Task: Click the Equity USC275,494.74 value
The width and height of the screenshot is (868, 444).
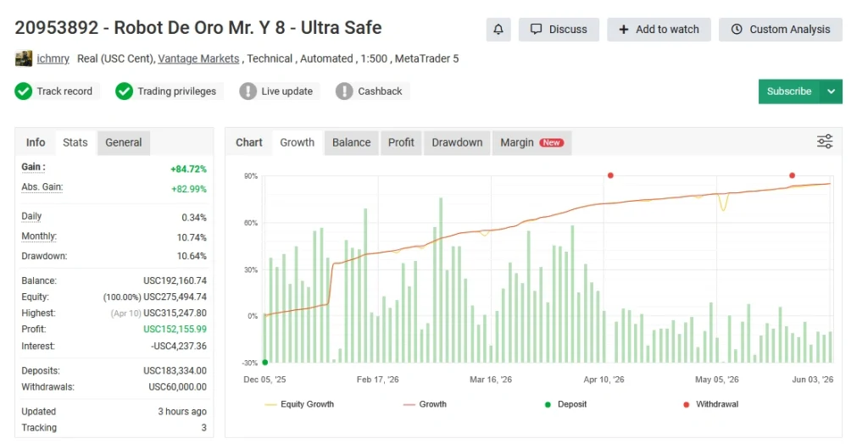Action: [175, 297]
